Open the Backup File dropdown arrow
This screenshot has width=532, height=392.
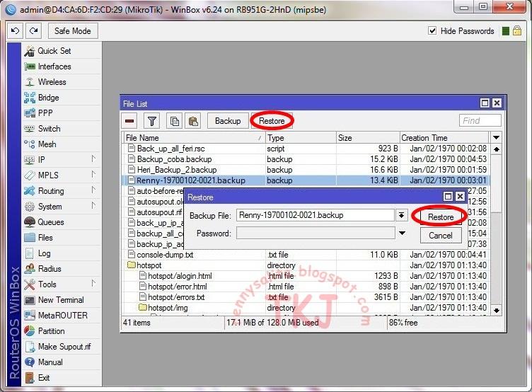(401, 215)
